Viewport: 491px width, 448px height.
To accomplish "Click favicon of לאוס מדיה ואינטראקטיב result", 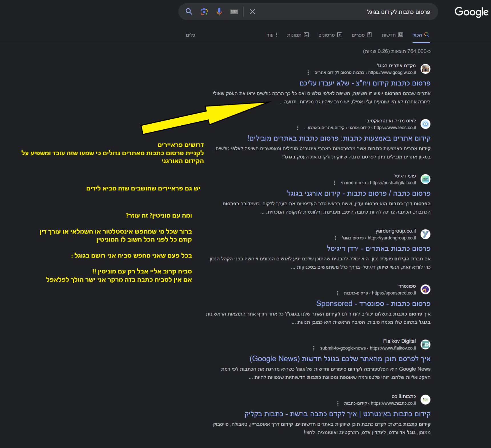I will (425, 124).
